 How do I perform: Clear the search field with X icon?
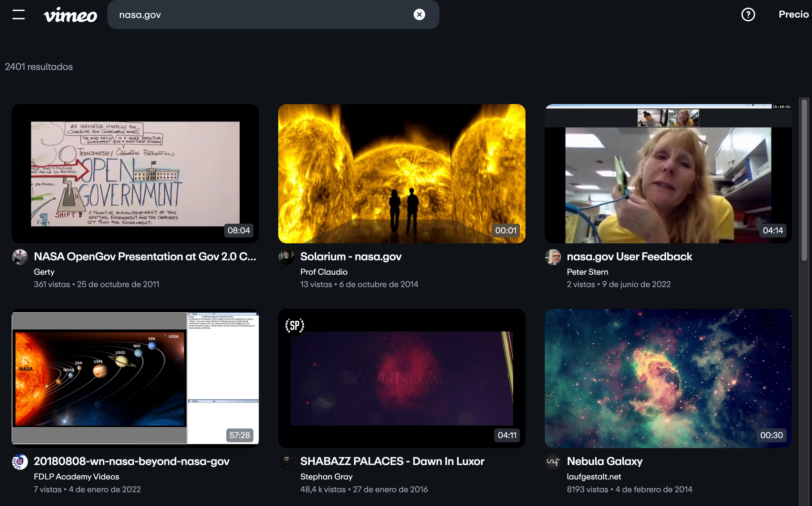(419, 14)
